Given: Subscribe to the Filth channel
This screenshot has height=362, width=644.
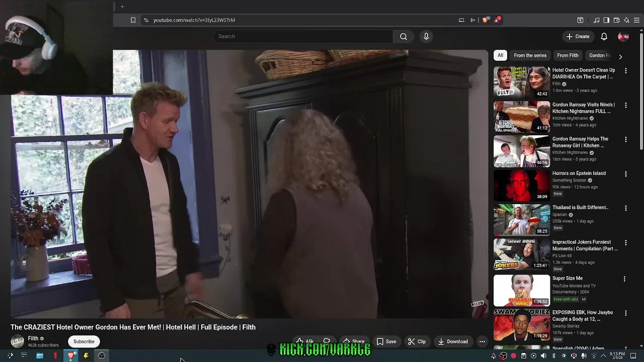Looking at the screenshot, I should click(x=84, y=341).
